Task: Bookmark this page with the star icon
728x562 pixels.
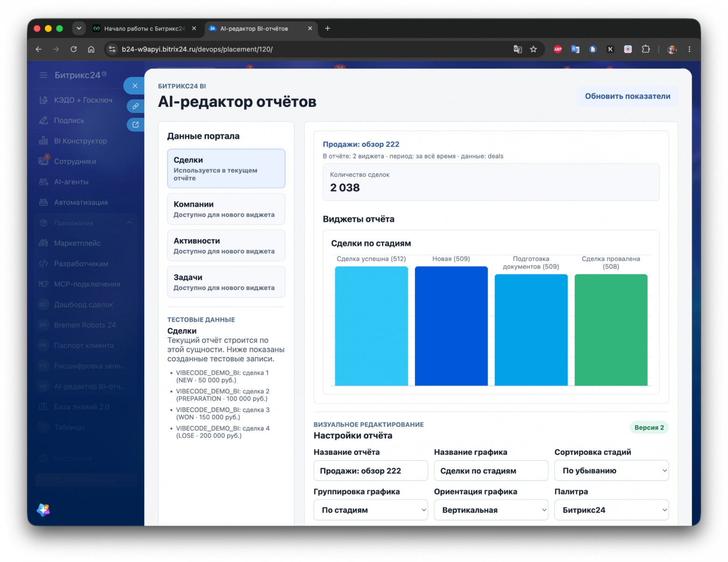Action: 533,49
